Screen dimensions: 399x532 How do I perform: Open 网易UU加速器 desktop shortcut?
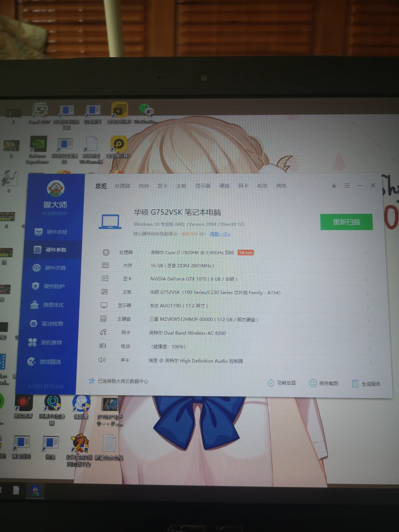(x=52, y=409)
